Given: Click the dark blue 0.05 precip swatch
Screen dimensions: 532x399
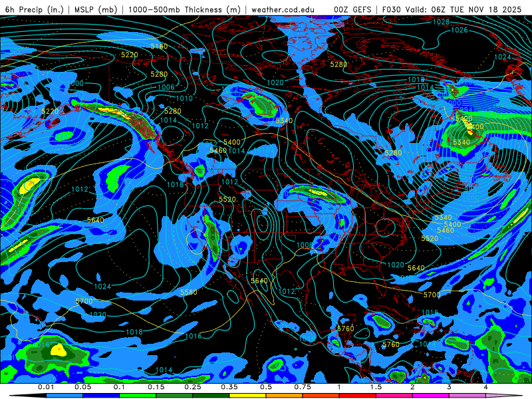Looking at the screenshot, I should pyautogui.click(x=101, y=396).
